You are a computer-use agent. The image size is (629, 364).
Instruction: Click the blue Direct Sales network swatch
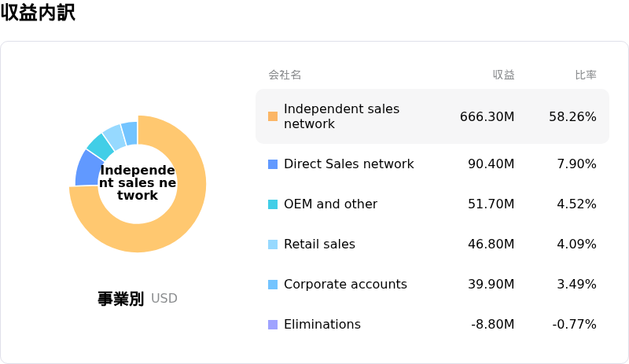[273, 164]
